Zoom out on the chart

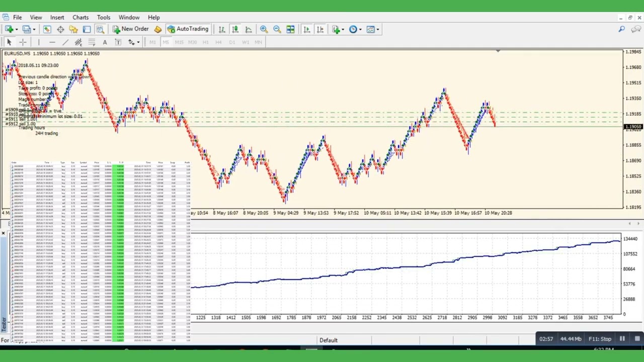click(x=277, y=29)
